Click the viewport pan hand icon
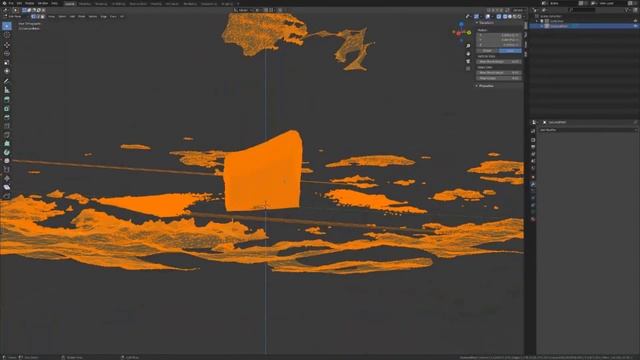The height and width of the screenshot is (360, 640). 468,53
